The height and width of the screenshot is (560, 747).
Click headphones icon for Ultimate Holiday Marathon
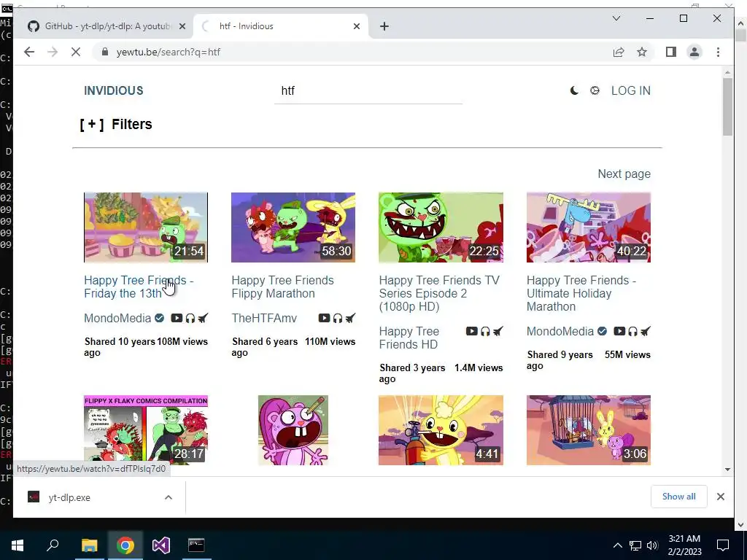click(x=632, y=331)
